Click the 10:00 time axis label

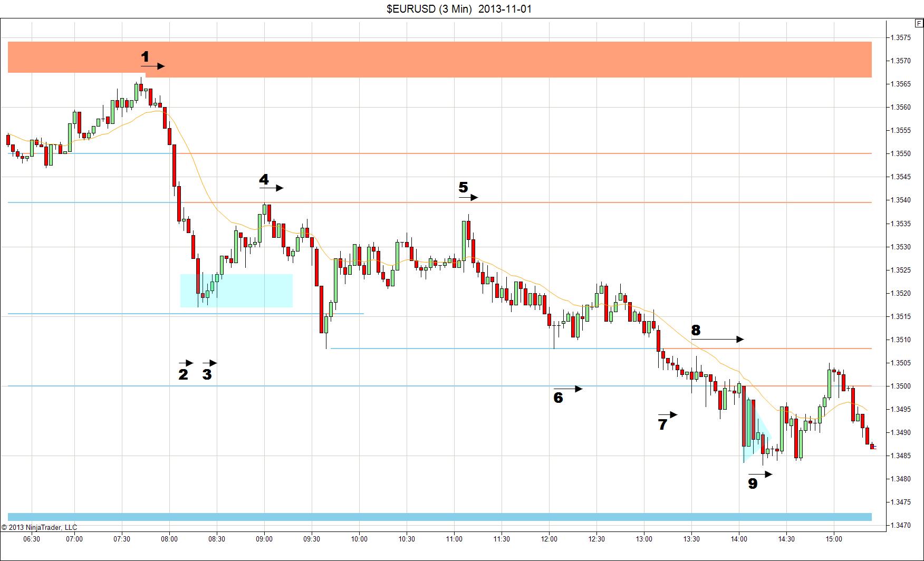click(359, 539)
